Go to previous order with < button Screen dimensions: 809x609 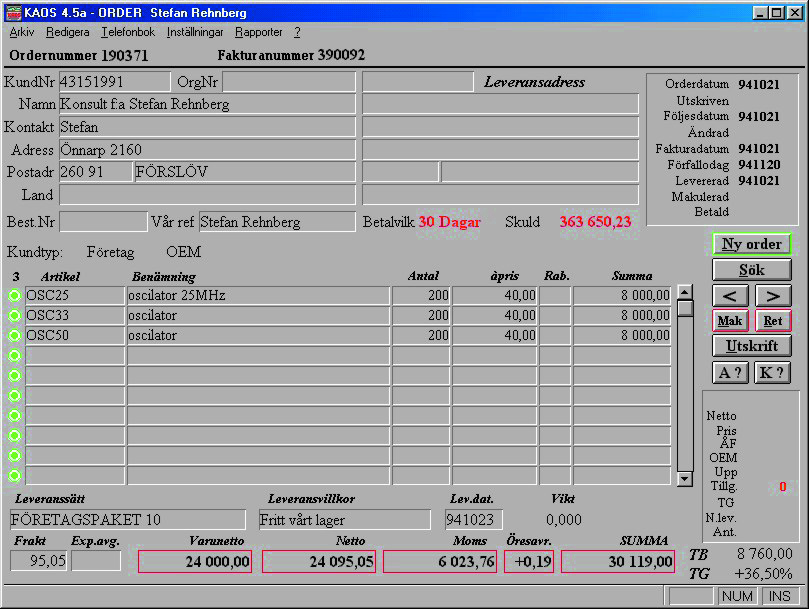731,296
